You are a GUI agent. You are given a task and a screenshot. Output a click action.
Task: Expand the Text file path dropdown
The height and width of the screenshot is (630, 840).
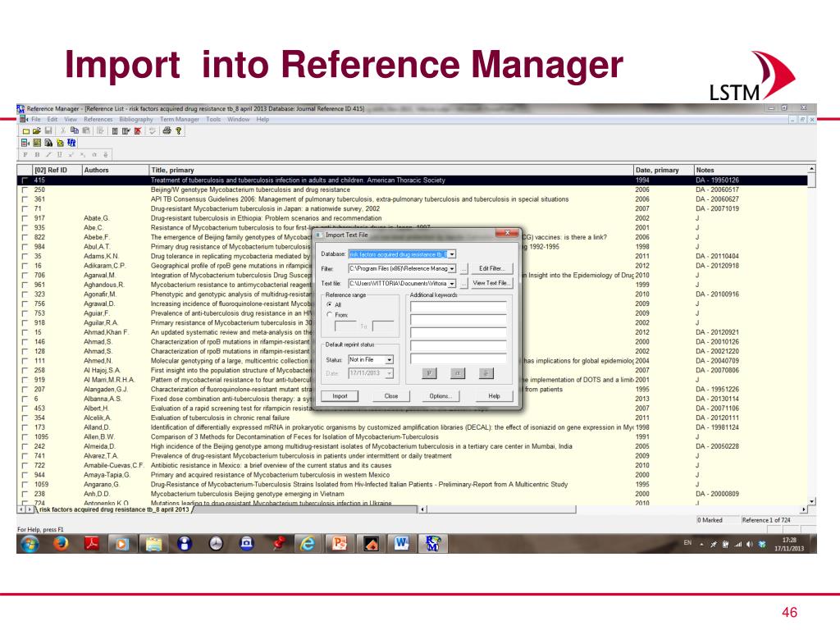(452, 283)
